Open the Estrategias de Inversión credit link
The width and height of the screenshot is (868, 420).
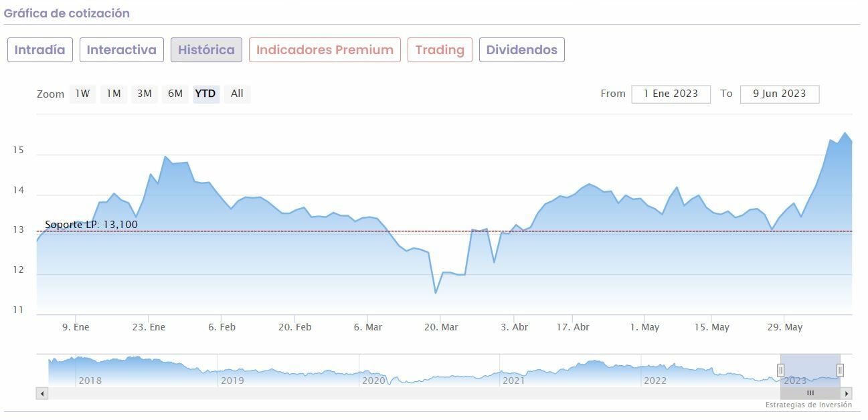click(x=808, y=405)
